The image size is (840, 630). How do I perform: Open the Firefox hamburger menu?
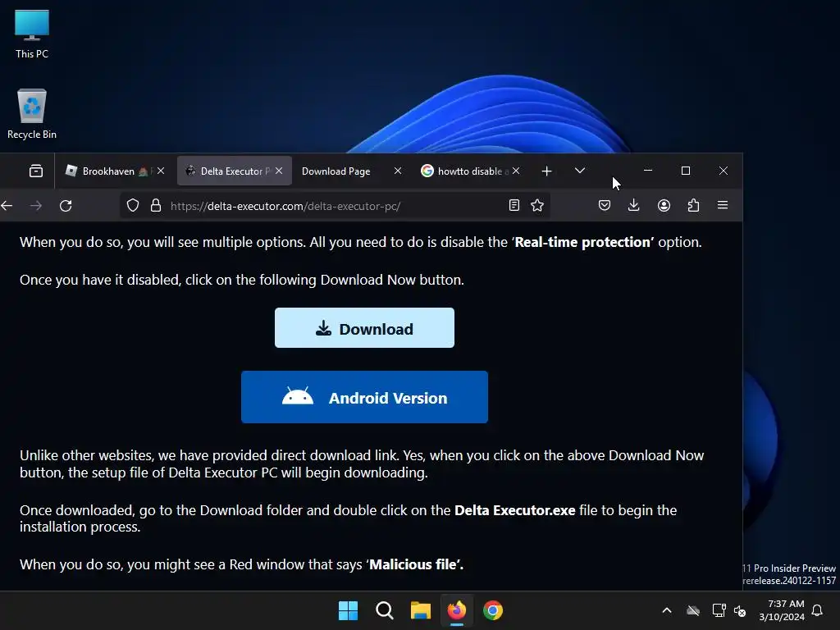[723, 205]
